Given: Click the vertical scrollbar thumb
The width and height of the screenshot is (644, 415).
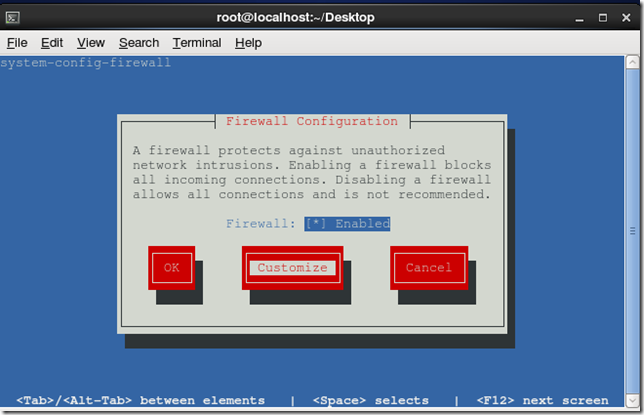Looking at the screenshot, I should (632, 231).
